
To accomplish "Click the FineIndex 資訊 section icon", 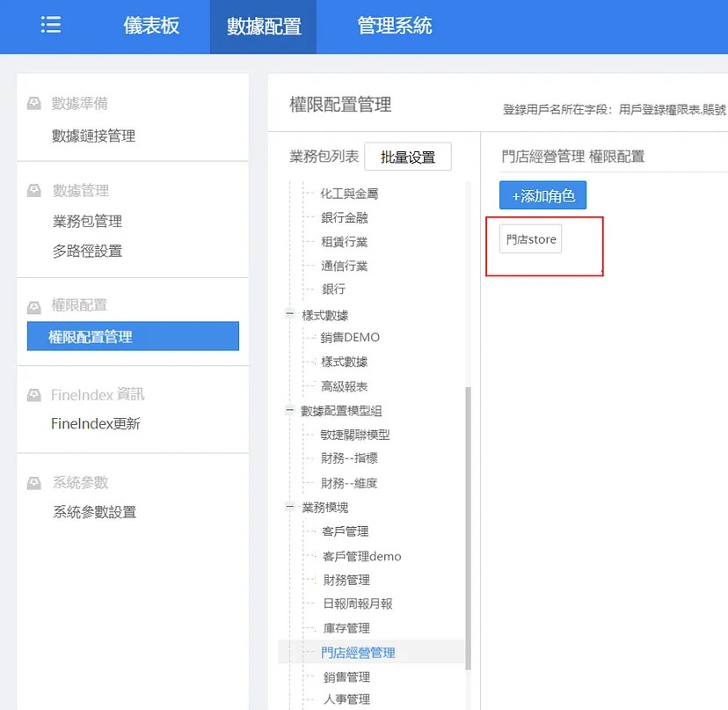I will click(x=34, y=395).
